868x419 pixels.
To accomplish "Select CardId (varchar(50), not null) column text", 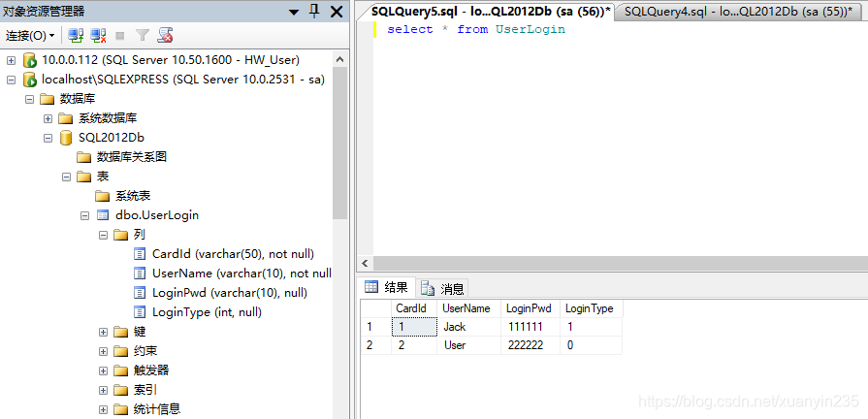I will tap(233, 254).
